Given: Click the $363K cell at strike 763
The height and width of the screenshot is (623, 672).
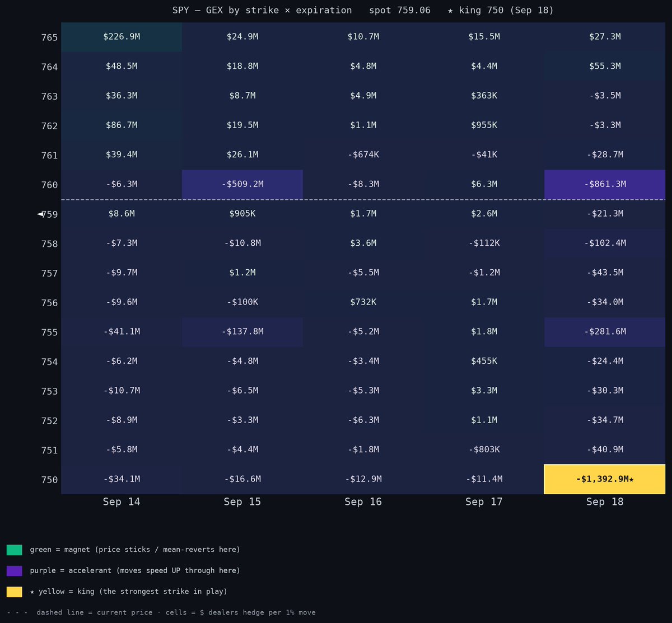Looking at the screenshot, I should tap(484, 96).
